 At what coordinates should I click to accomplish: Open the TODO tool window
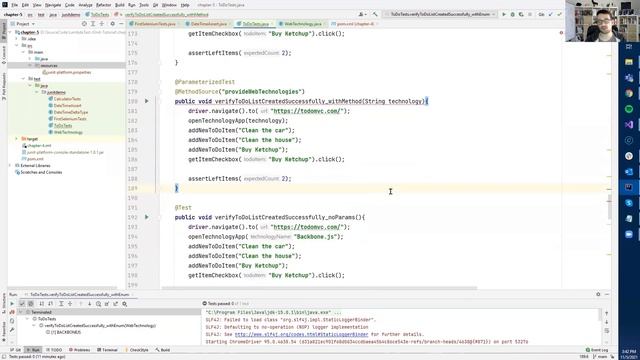click(54, 350)
